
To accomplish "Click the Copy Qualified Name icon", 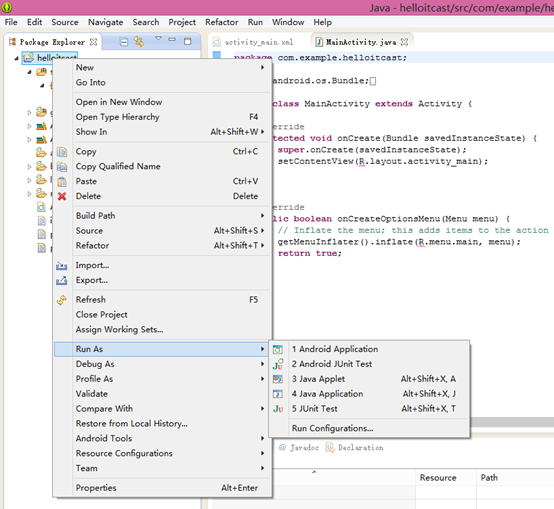I will [x=62, y=167].
